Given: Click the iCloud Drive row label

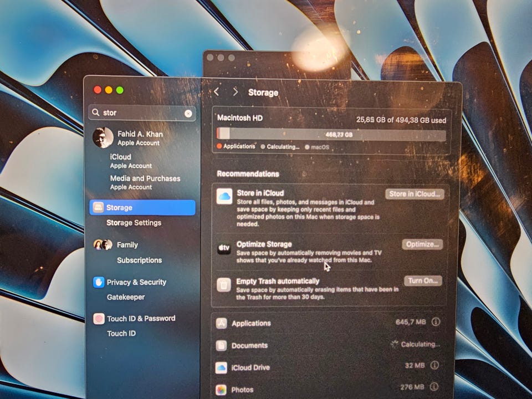Looking at the screenshot, I should (x=250, y=367).
